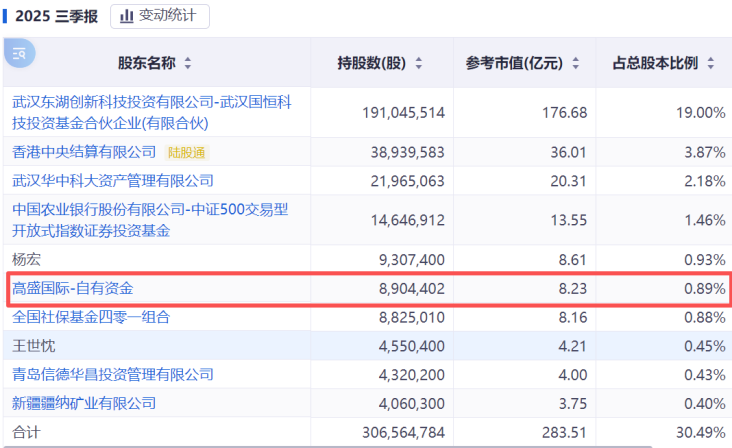Sort by 参考市值(亿元) column arrows
This screenshot has height=448, width=732.
[x=576, y=63]
